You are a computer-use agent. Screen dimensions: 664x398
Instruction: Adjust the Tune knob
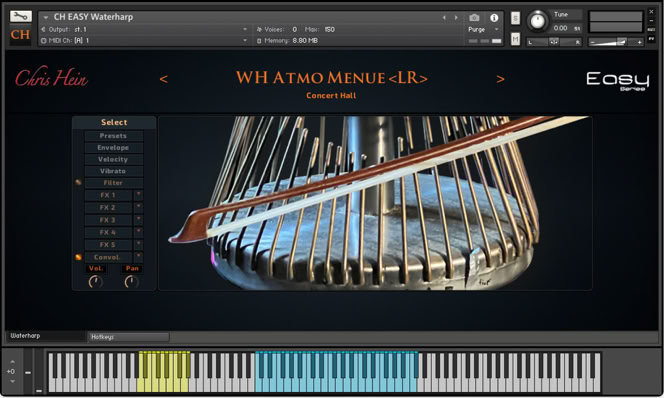coord(537,21)
